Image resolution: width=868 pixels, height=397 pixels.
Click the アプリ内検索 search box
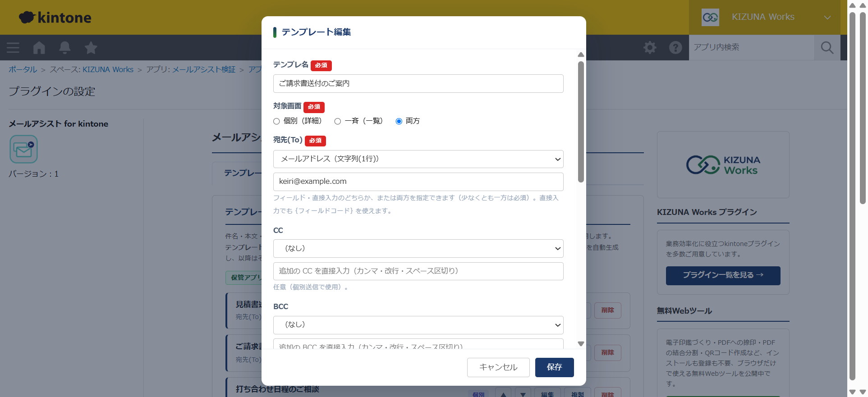pyautogui.click(x=752, y=48)
